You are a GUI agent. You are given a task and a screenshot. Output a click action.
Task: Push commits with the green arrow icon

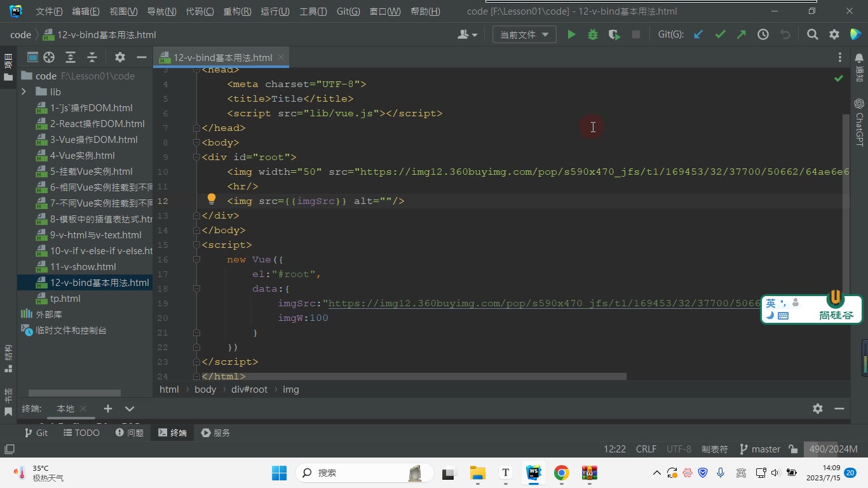(x=741, y=35)
